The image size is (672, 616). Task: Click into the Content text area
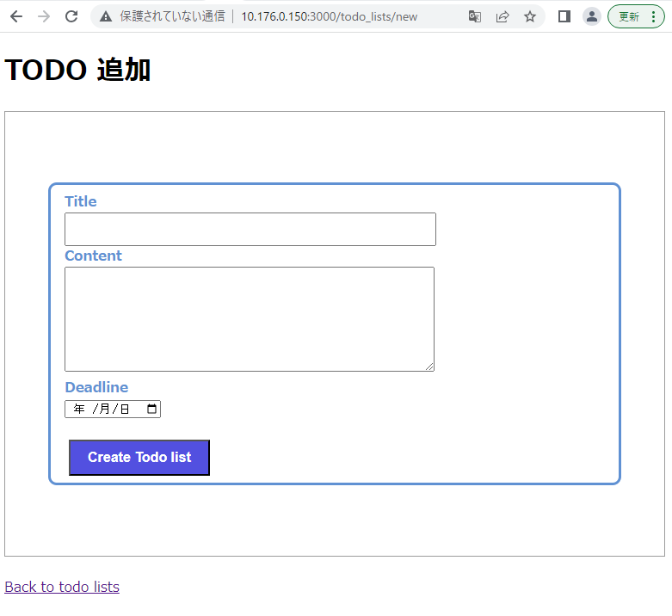249,318
